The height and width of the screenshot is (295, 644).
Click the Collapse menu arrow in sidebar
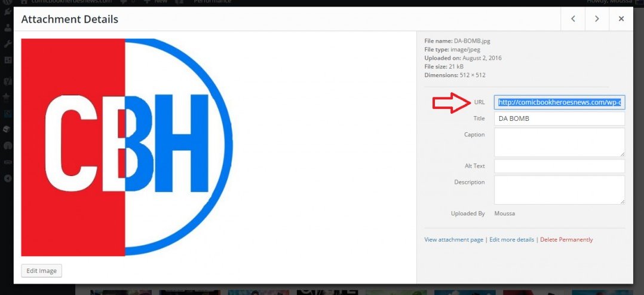point(7,178)
